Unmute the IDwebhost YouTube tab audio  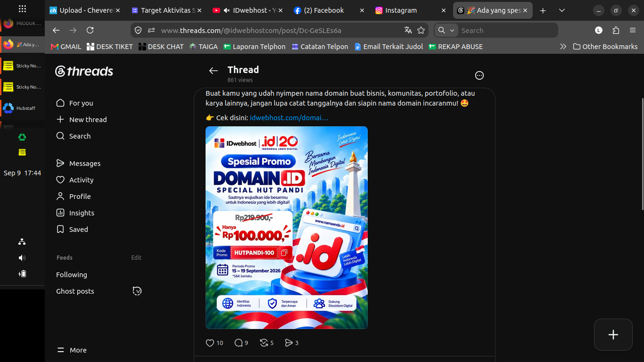[x=227, y=10]
